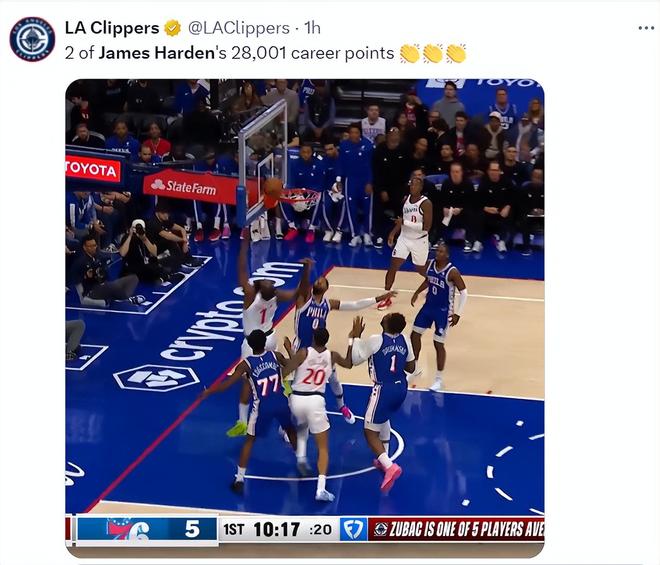
Task: Click the first clapping hands emoji
Action: 410,53
